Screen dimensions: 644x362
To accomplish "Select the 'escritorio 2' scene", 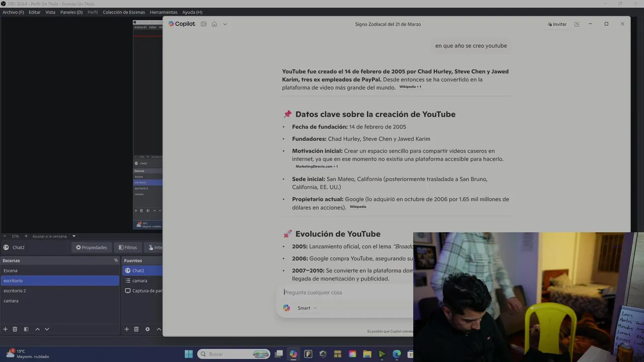I will [x=60, y=291].
